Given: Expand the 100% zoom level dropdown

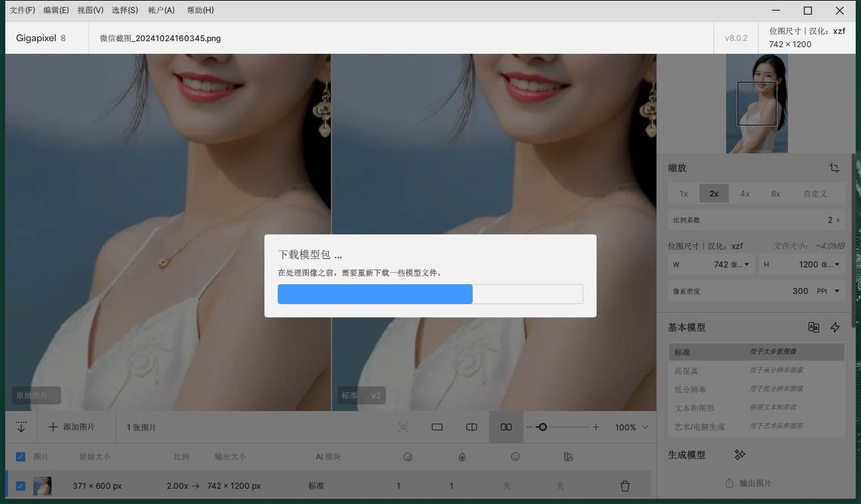Looking at the screenshot, I should 630,427.
